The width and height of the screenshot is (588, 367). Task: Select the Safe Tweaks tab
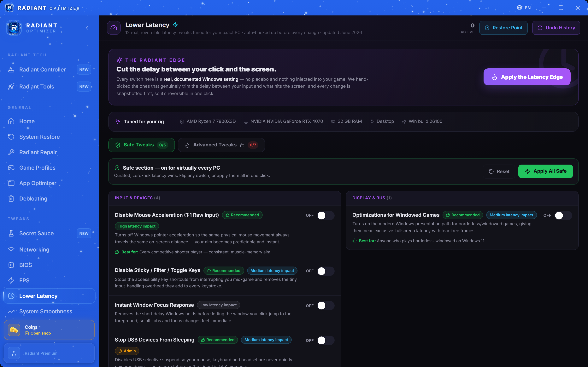141,145
